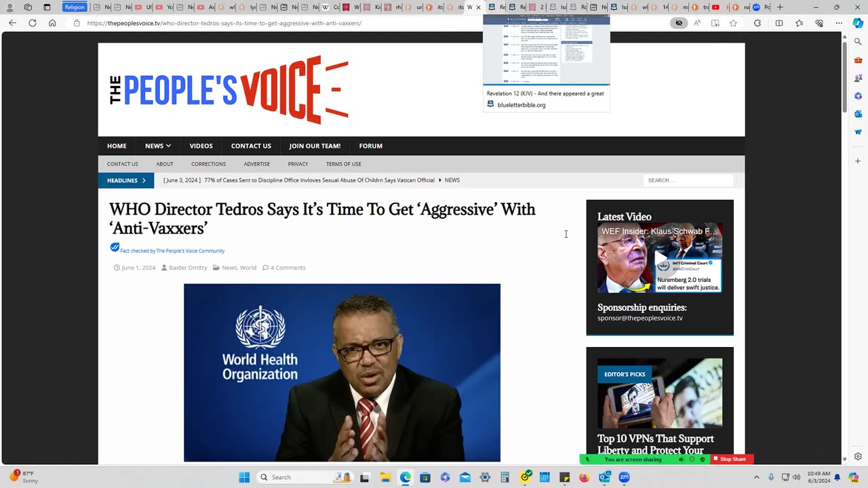Image resolution: width=868 pixels, height=488 pixels.
Task: Click sponsor@thepeoplesvoice.tv email
Action: tap(640, 318)
